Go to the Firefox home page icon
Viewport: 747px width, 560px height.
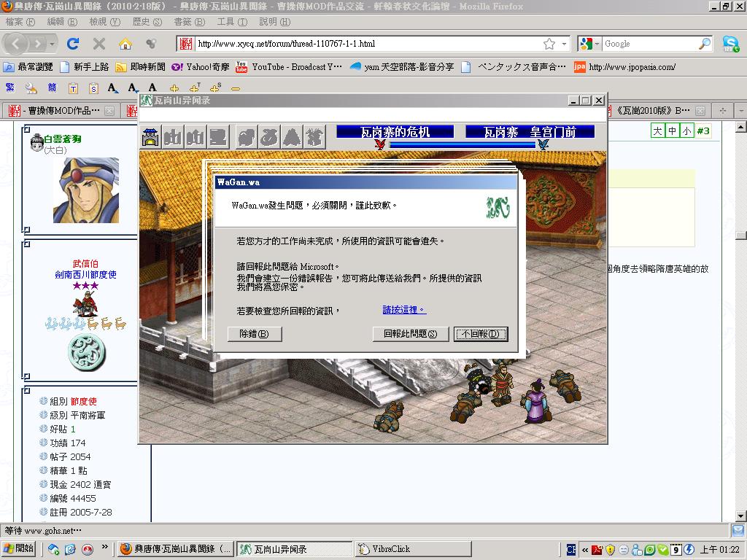coord(125,44)
